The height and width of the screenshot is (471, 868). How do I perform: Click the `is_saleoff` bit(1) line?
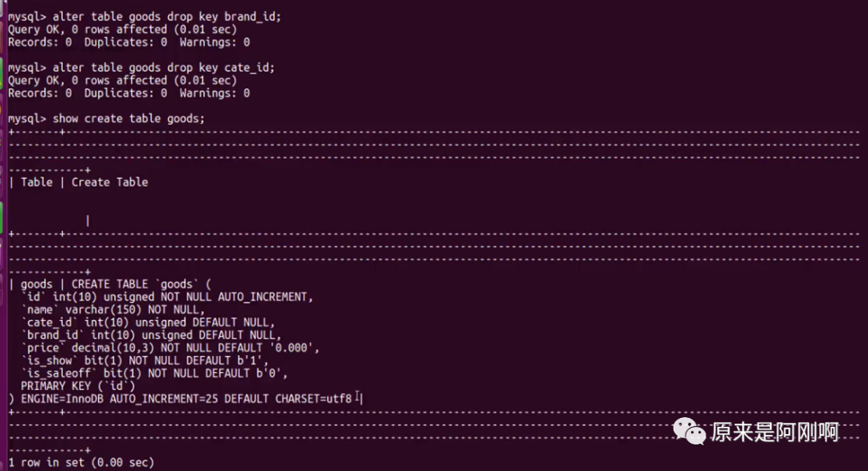pyautogui.click(x=154, y=373)
